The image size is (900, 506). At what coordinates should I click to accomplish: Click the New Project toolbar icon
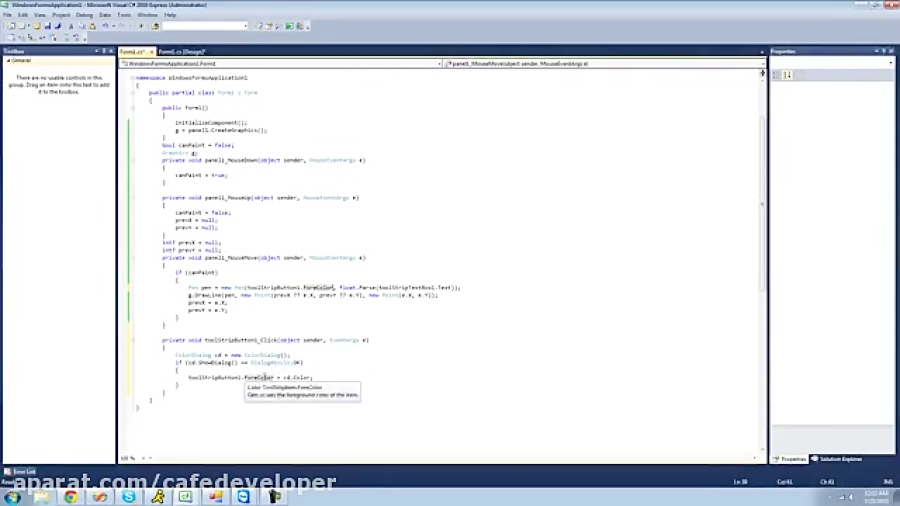pos(11,26)
